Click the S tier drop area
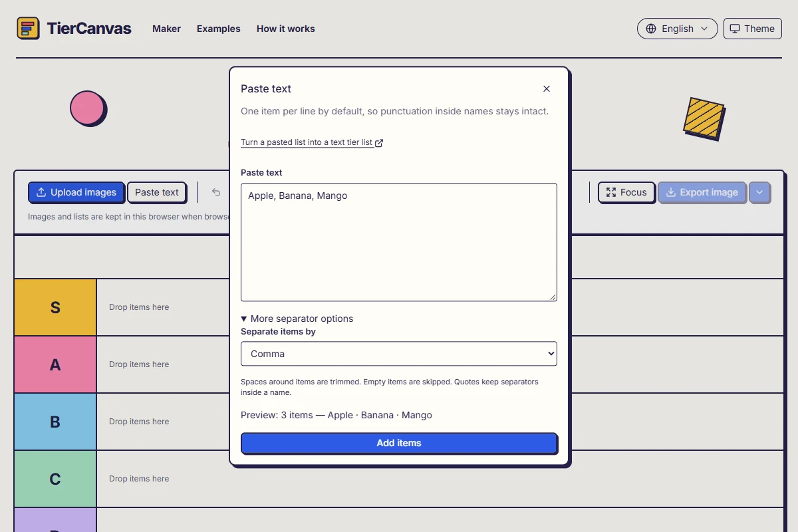798x532 pixels. tap(440, 307)
